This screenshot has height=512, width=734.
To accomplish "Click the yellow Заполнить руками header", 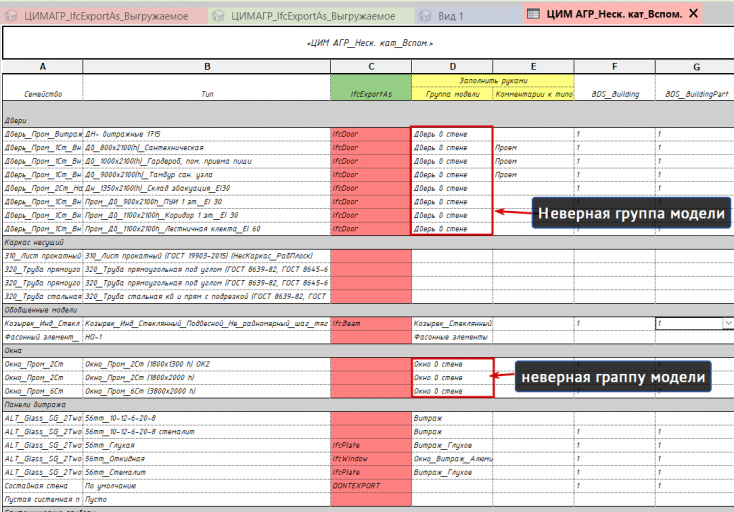I will (493, 80).
